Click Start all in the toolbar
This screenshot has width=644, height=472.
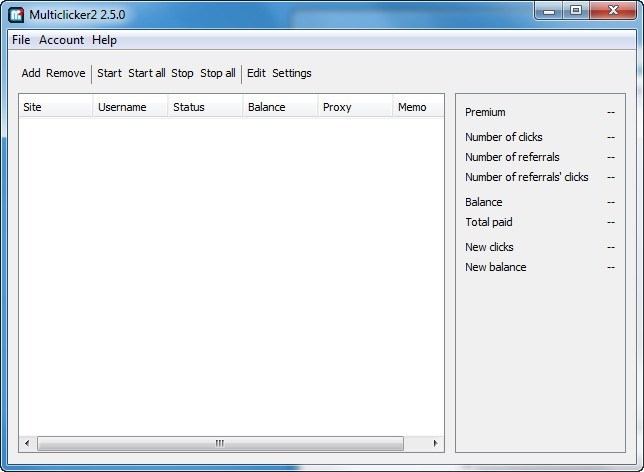click(147, 73)
